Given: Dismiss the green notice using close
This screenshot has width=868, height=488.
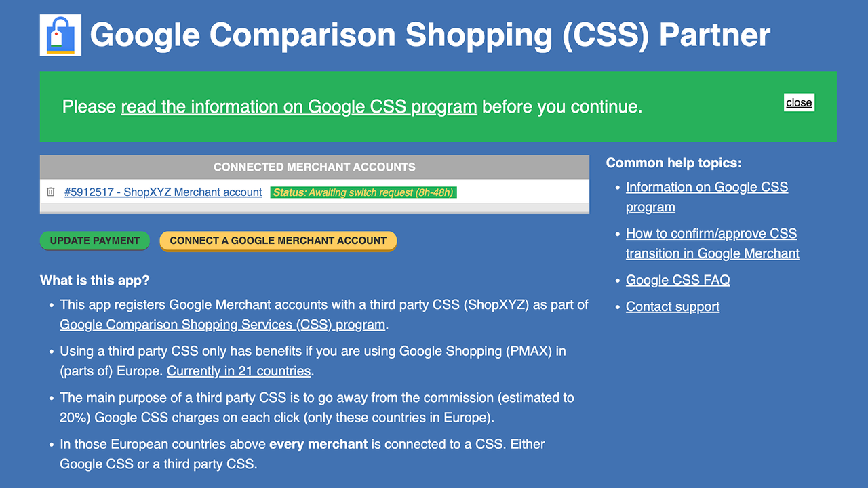Looking at the screenshot, I should (799, 102).
